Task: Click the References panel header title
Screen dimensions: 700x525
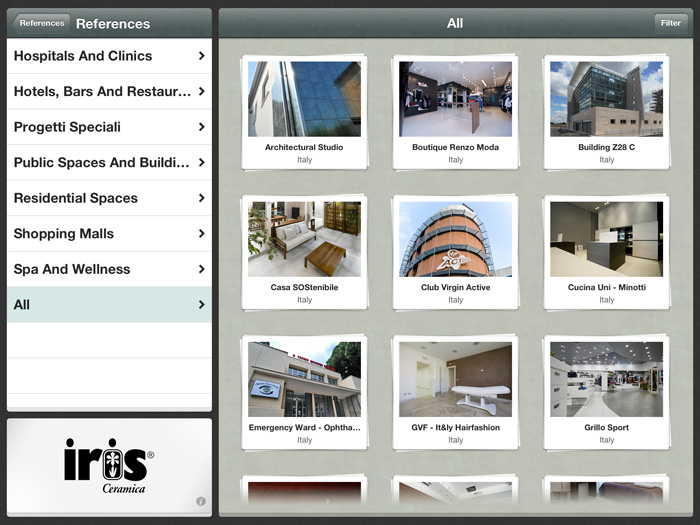Action: click(113, 24)
